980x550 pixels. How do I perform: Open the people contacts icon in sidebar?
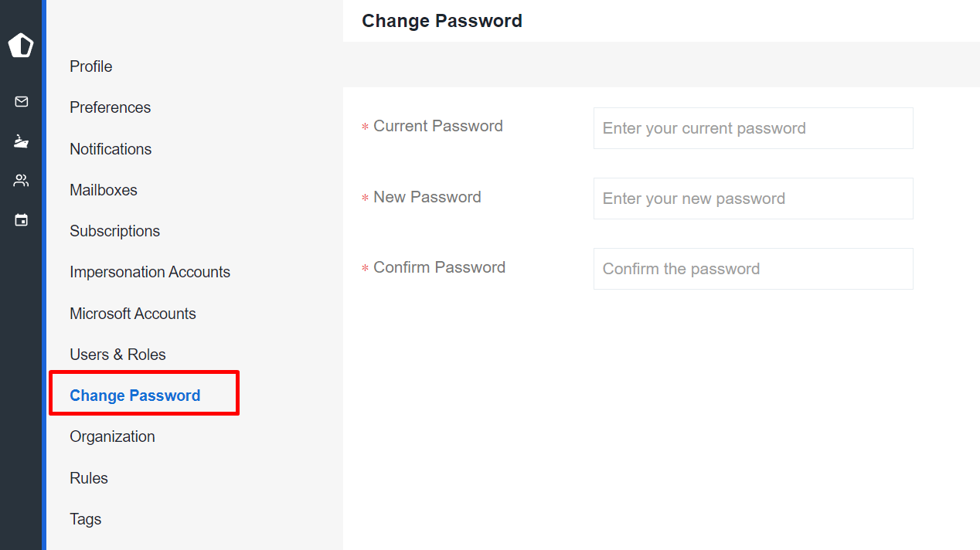(22, 181)
